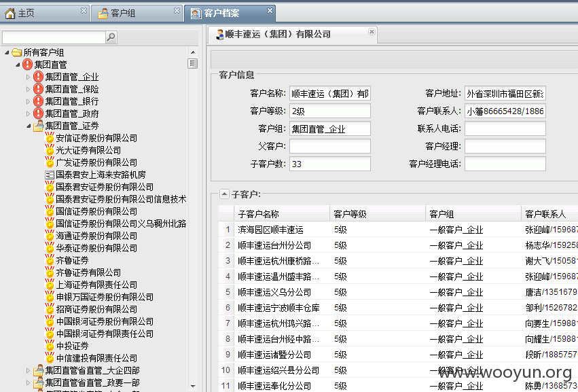Close the 客户组 tab

pos(177,10)
